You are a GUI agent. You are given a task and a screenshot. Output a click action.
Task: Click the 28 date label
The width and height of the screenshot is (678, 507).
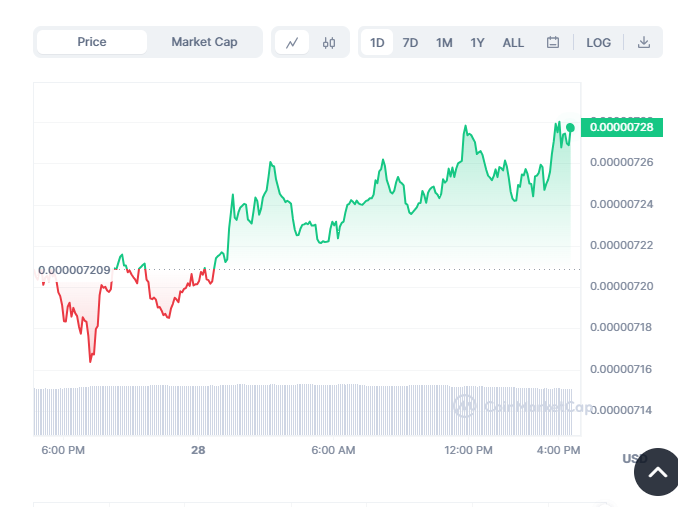[x=198, y=450]
